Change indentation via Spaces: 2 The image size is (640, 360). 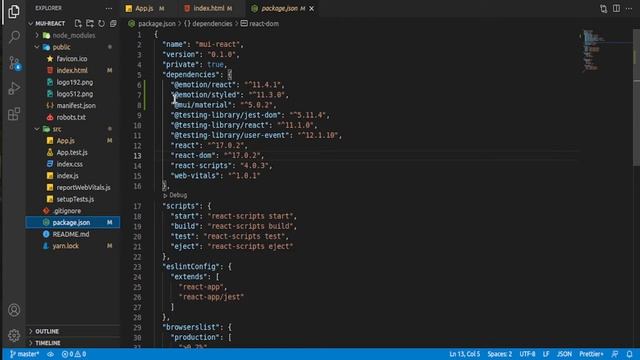pos(500,354)
